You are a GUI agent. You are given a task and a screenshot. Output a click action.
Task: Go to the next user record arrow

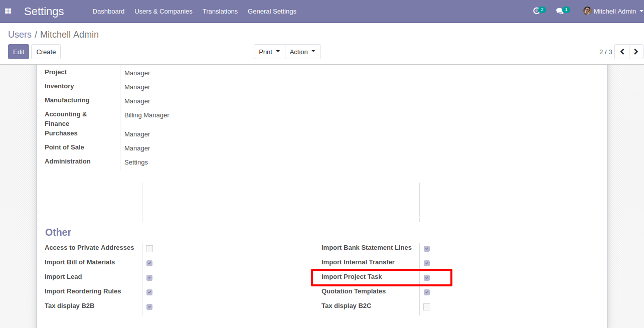tap(636, 52)
